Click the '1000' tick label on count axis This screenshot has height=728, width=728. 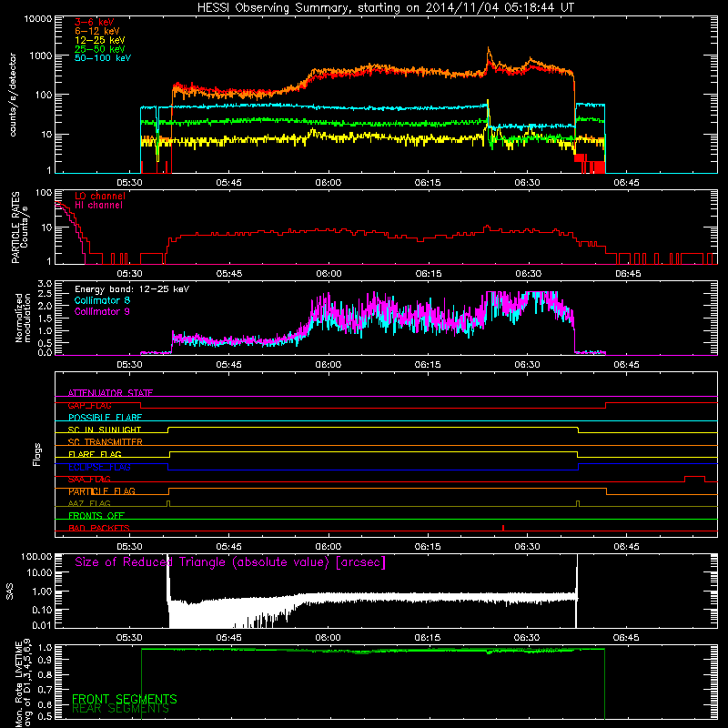[41, 56]
